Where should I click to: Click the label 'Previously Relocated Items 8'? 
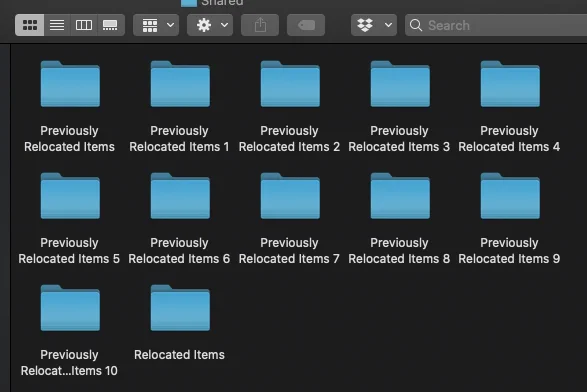click(399, 250)
